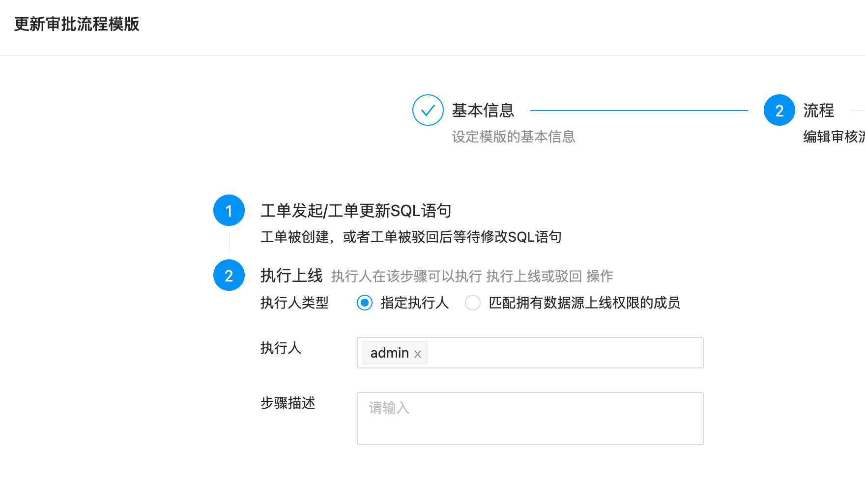Click the 更新审批流程模版 page title

click(x=77, y=24)
